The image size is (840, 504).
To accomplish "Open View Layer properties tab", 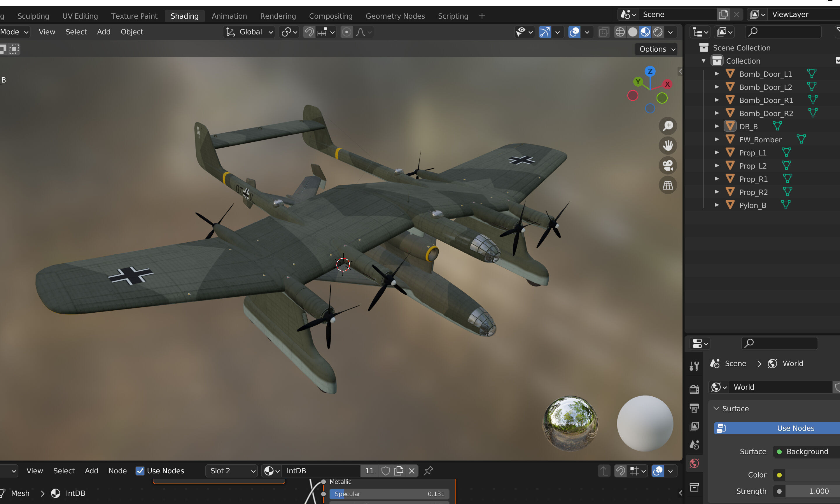I will pos(694,426).
